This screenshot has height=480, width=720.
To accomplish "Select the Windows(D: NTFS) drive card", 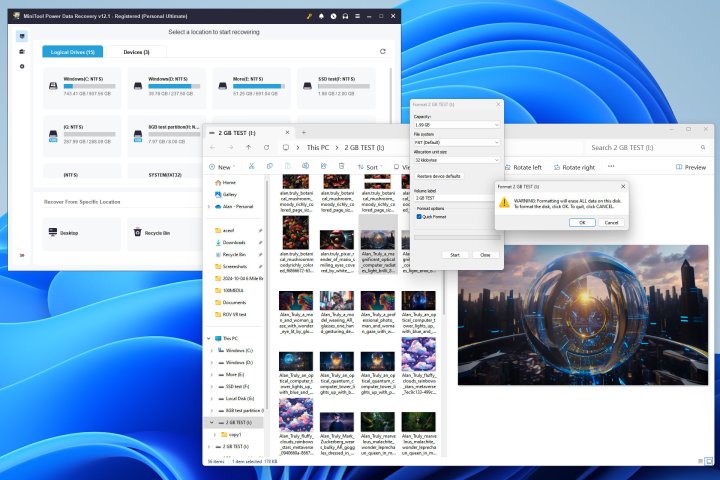I will (166, 86).
